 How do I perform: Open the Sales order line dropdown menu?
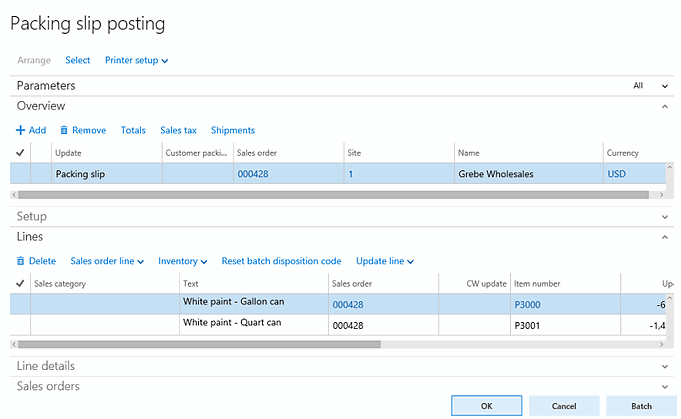click(x=107, y=261)
